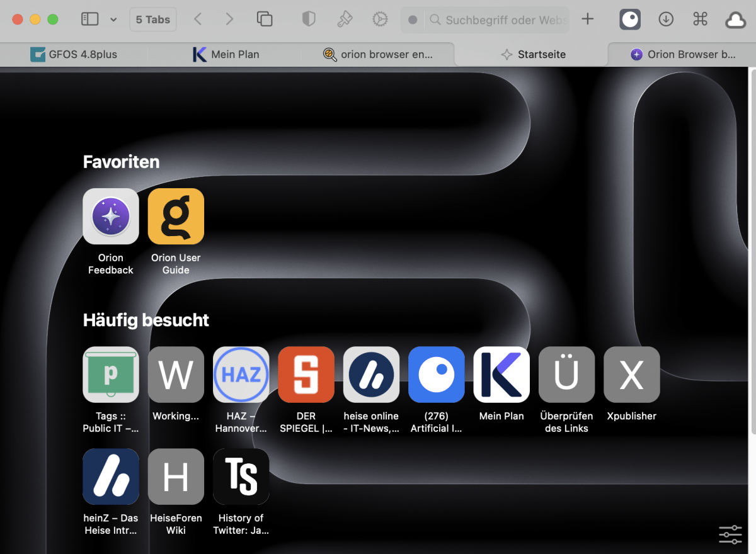The image size is (756, 554).
Task: Open start page customization sliders icon
Action: click(x=730, y=534)
